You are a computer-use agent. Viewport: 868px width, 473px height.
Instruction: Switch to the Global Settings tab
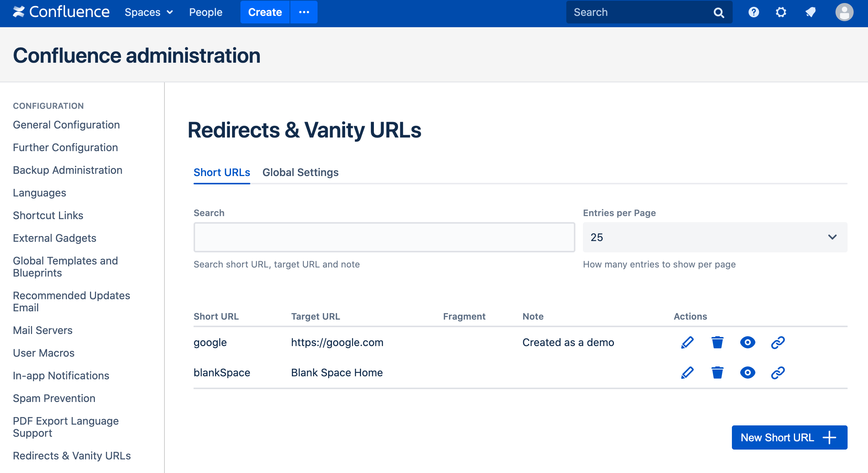[300, 173]
